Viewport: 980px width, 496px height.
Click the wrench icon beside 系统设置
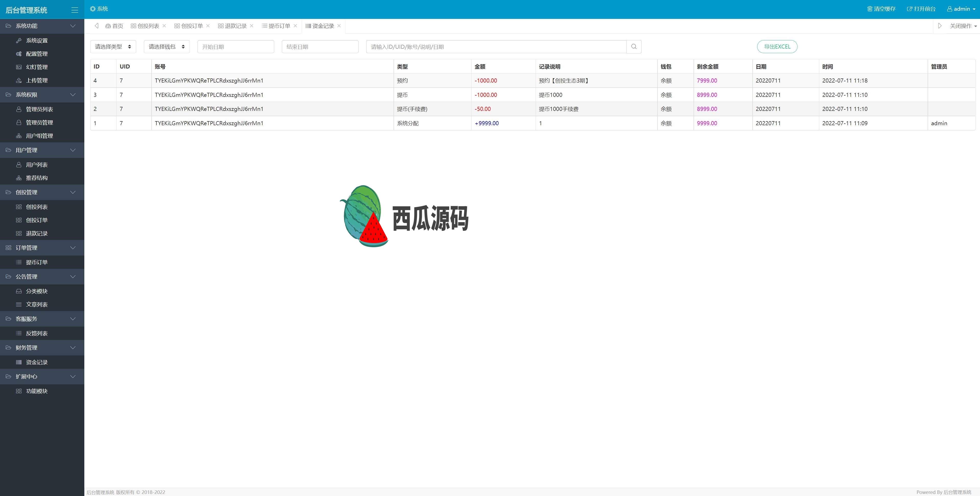click(19, 41)
